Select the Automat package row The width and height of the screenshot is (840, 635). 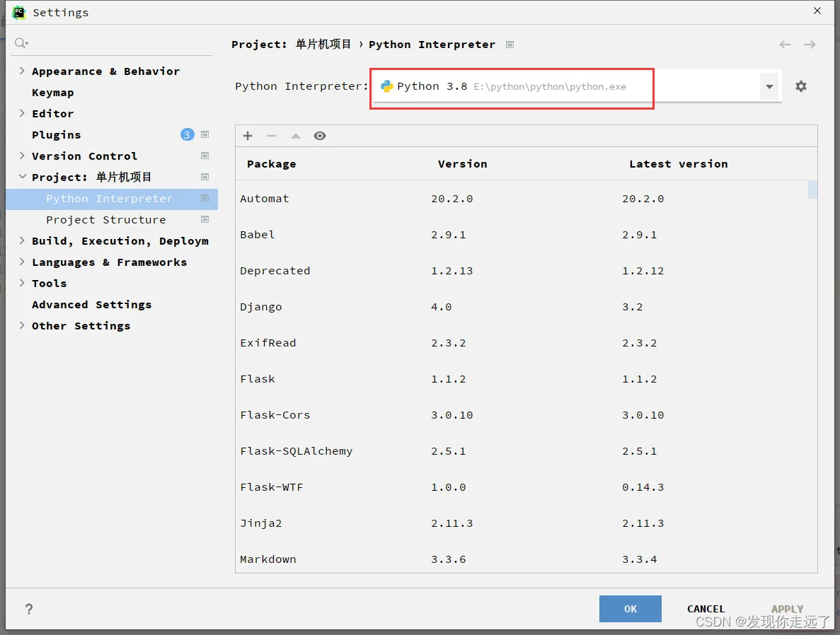tap(522, 199)
